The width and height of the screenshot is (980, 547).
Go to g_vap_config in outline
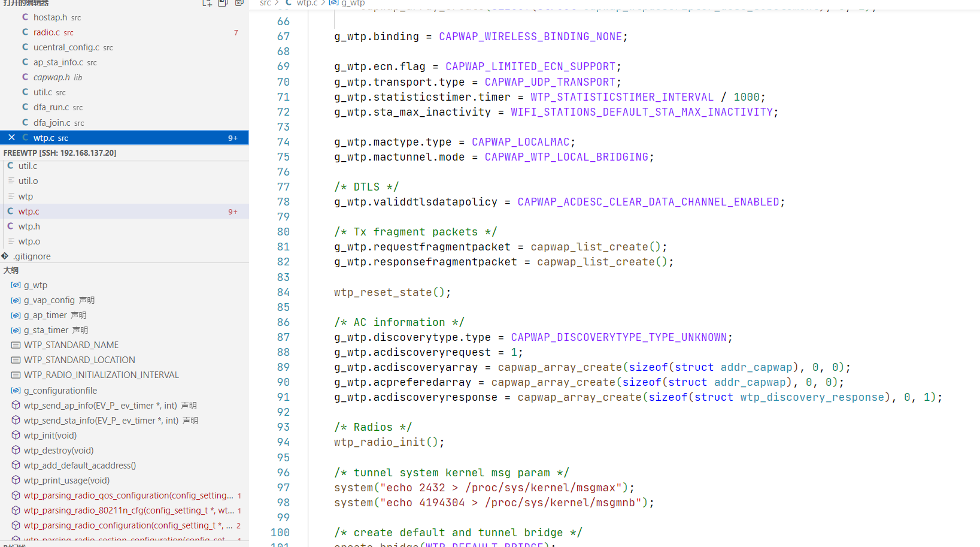point(125,300)
